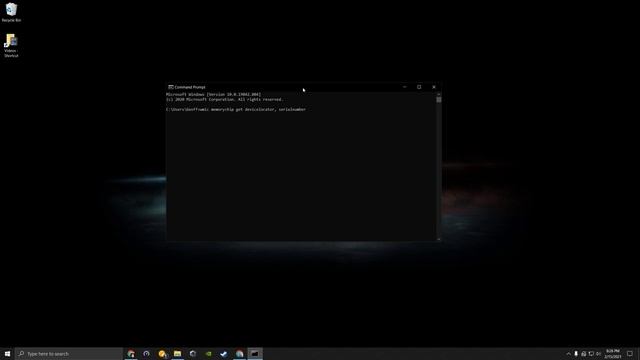Select the Videos Shortcut desktop icon
Screen dimensions: 640x360
tap(11, 45)
